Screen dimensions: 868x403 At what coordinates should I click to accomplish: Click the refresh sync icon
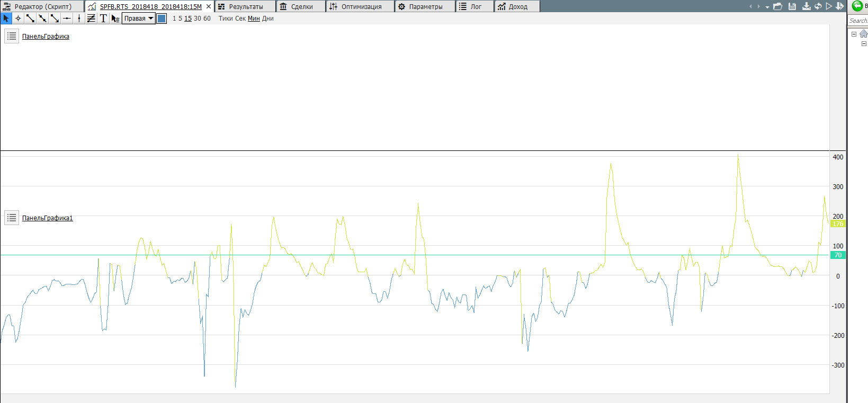pyautogui.click(x=818, y=6)
